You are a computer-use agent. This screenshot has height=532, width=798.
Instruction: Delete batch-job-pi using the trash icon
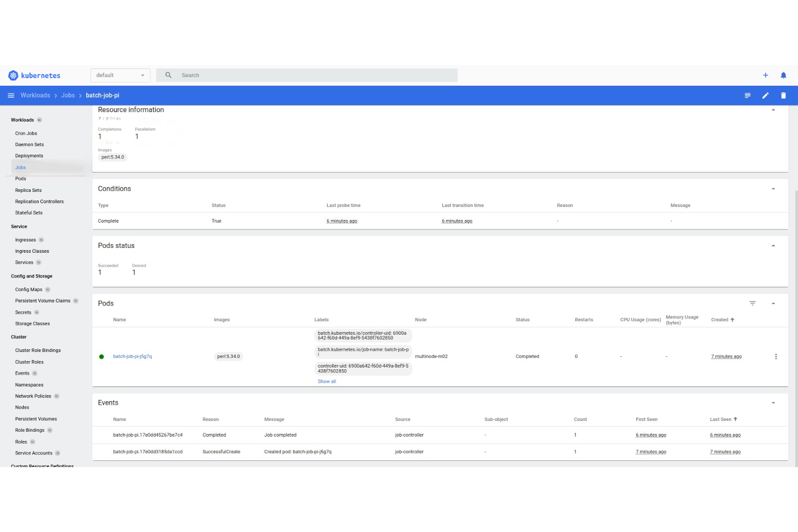(x=783, y=95)
